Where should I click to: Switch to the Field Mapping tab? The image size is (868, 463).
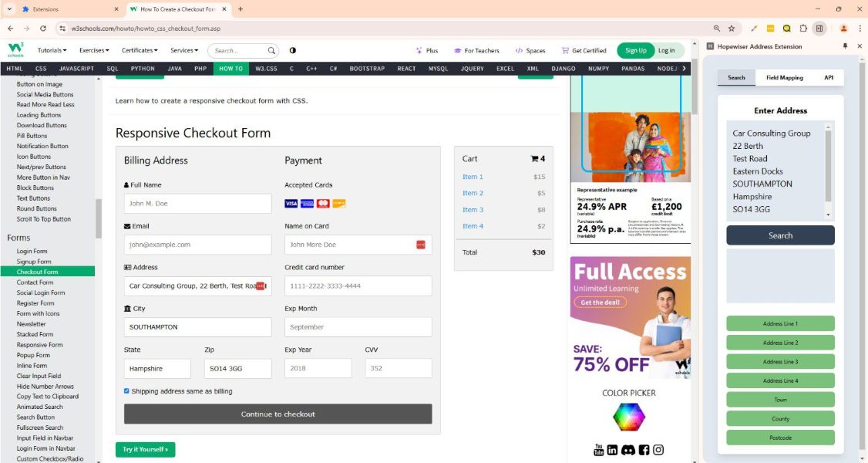(x=784, y=78)
